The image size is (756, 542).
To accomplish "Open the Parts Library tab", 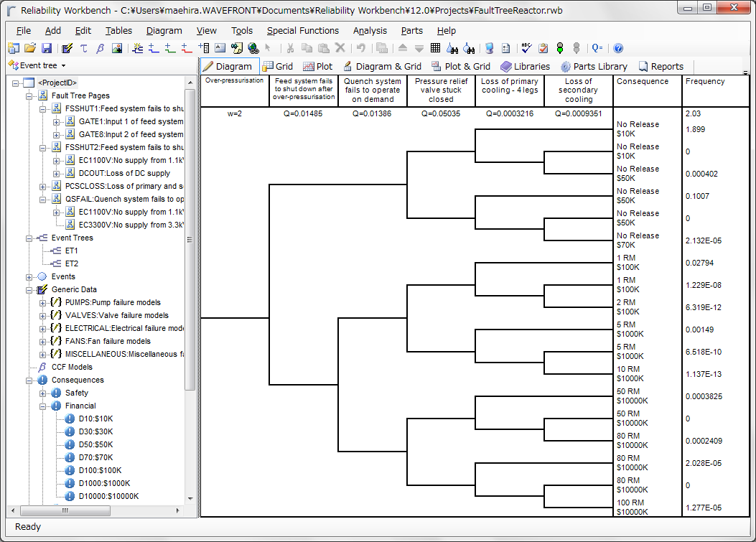I will pyautogui.click(x=594, y=67).
